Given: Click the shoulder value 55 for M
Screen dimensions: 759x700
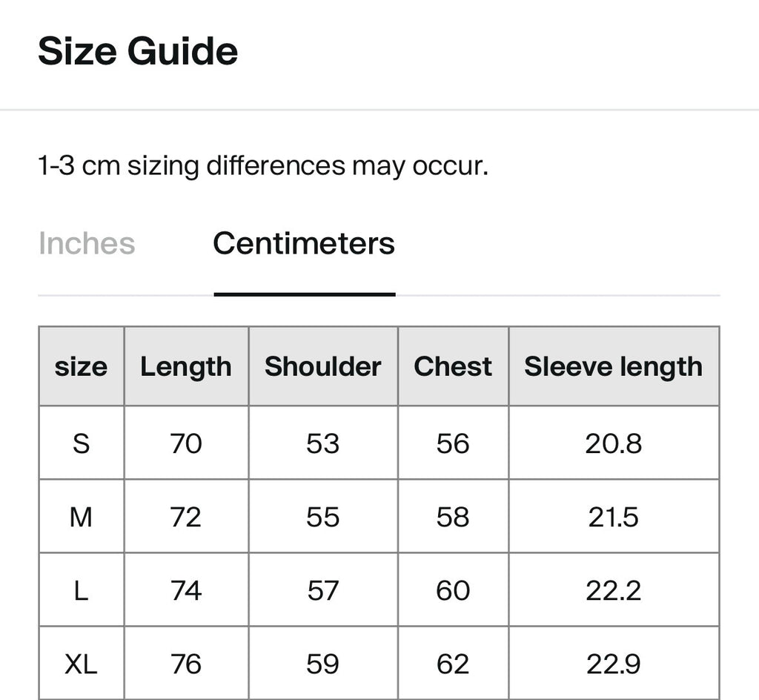Looking at the screenshot, I should [323, 517].
